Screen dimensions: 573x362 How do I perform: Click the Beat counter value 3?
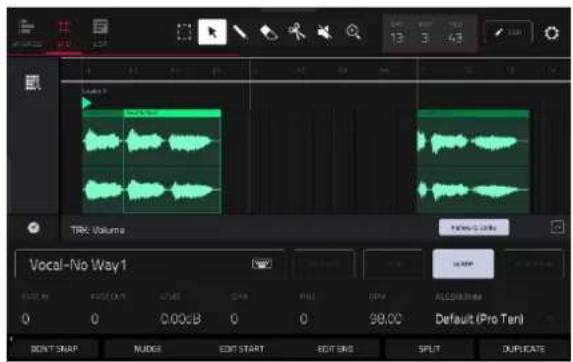click(424, 38)
